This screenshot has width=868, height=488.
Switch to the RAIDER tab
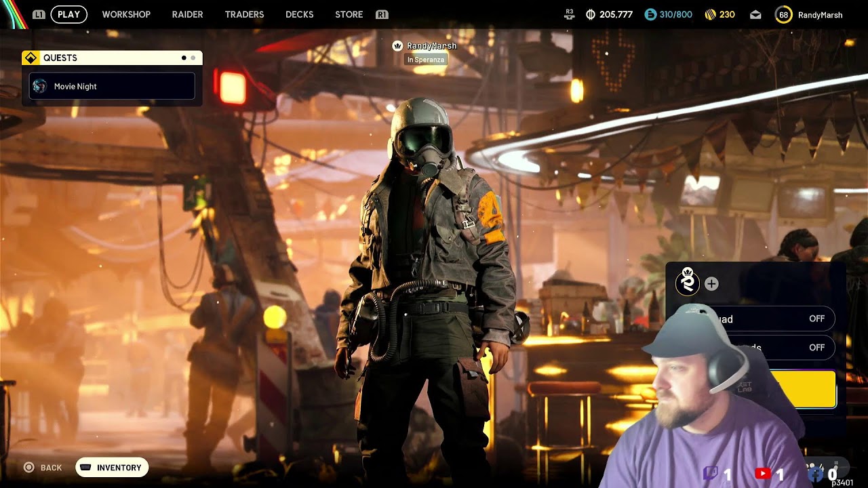(187, 14)
